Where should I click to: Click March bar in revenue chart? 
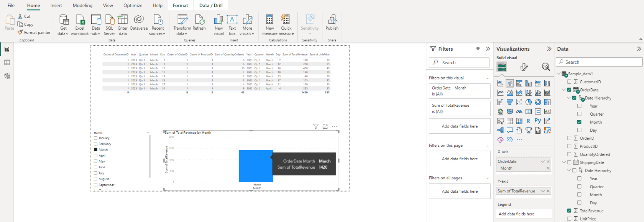pyautogui.click(x=256, y=166)
